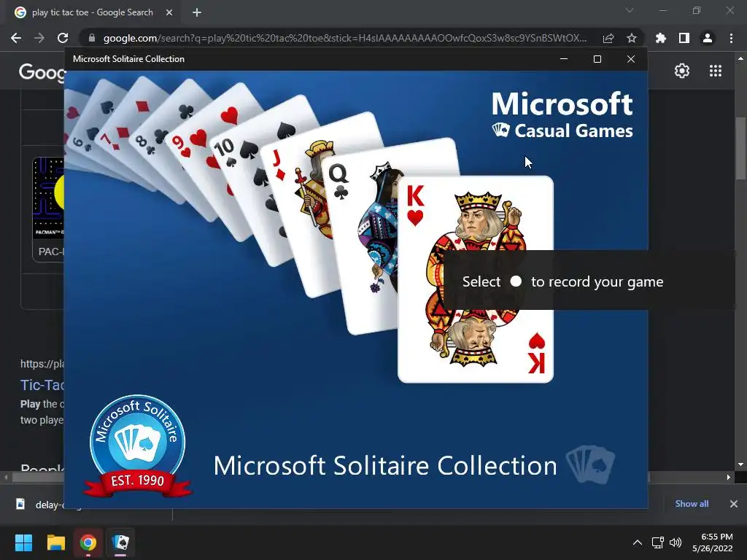
Task: Maximize Microsoft Solitaire Collection window
Action: pos(597,59)
